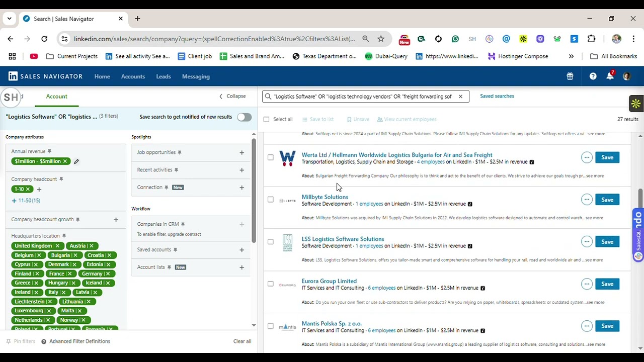Expand Recent activities filter
This screenshot has height=362, width=644.
pos(242,170)
